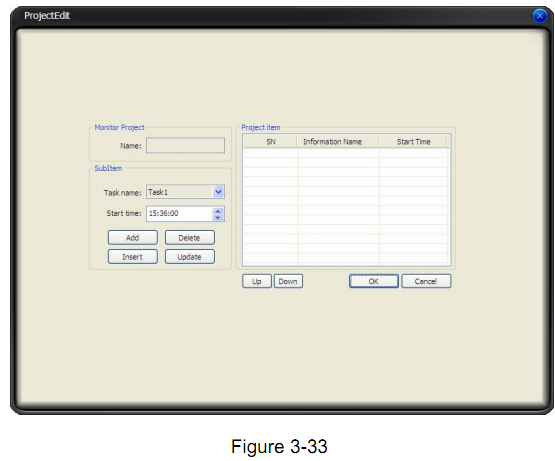Select first empty row in Project item list
Image resolution: width=555 pixels, height=461 pixels.
346,153
